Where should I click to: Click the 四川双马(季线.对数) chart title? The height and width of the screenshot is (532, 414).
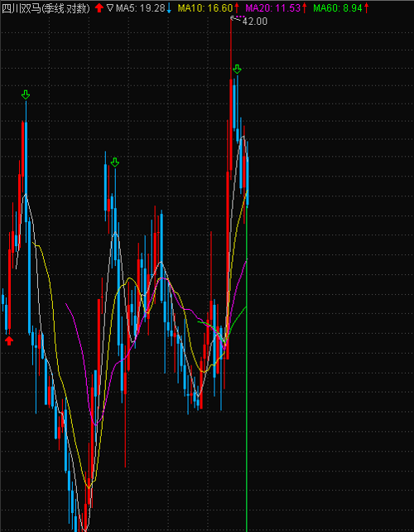click(46, 7)
